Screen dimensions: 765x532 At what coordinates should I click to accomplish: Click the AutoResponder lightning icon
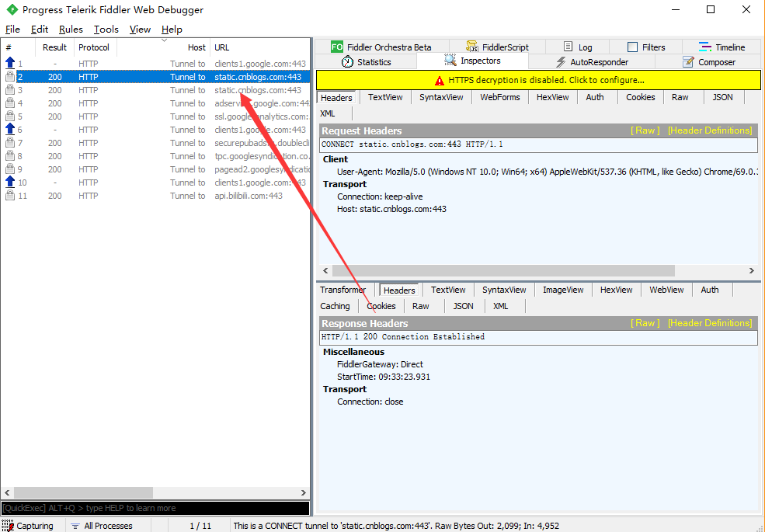[561, 62]
